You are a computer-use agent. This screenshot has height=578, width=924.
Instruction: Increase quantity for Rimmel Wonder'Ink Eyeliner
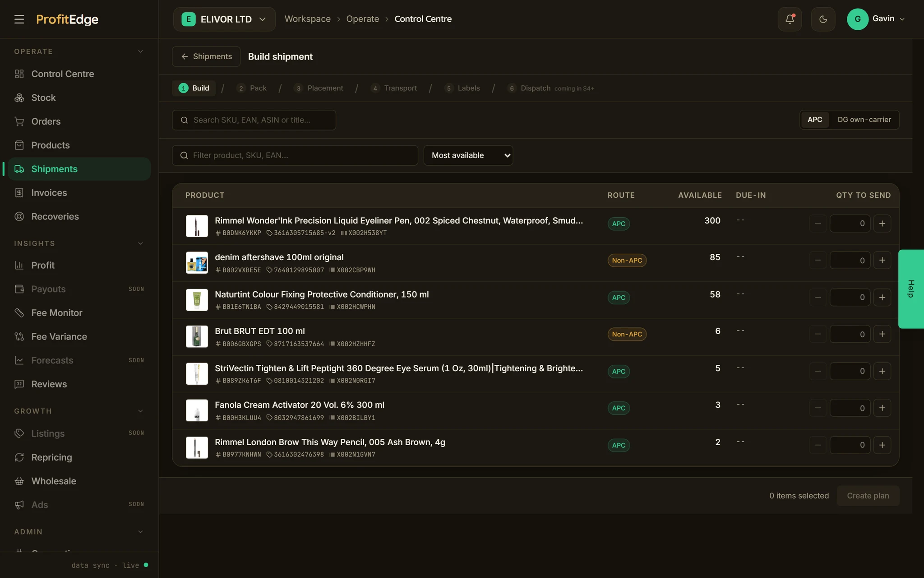[x=882, y=224]
